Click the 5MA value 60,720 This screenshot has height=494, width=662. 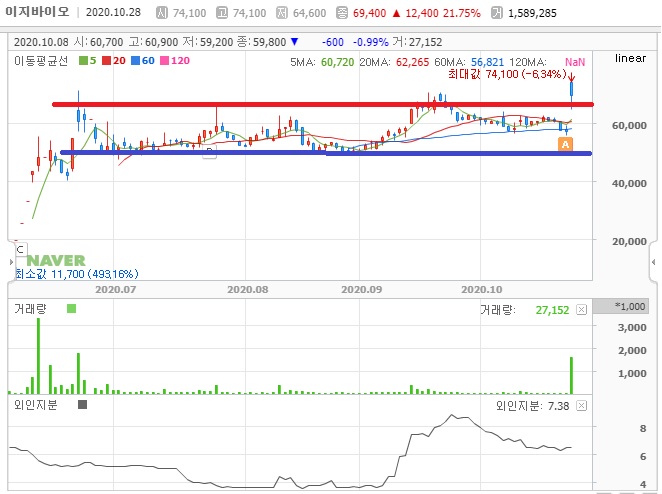[337, 62]
